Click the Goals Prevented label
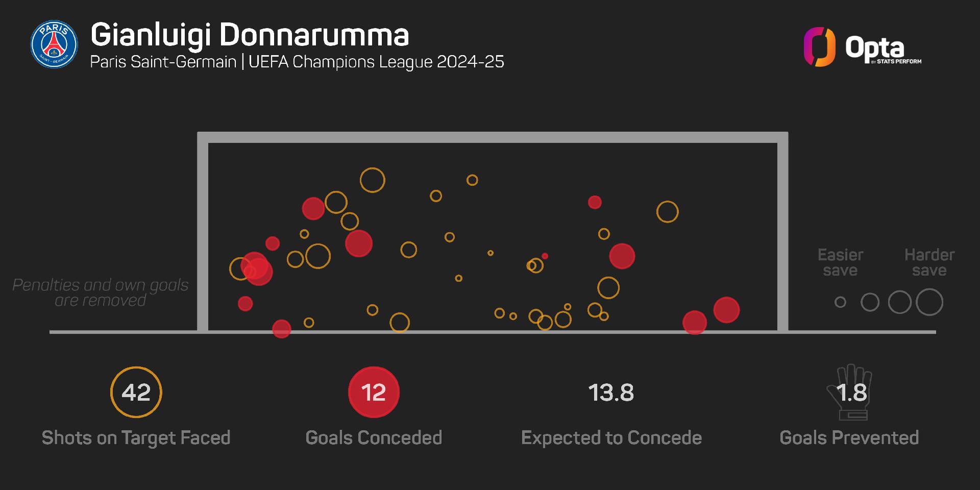The height and width of the screenshot is (490, 980). pyautogui.click(x=849, y=438)
